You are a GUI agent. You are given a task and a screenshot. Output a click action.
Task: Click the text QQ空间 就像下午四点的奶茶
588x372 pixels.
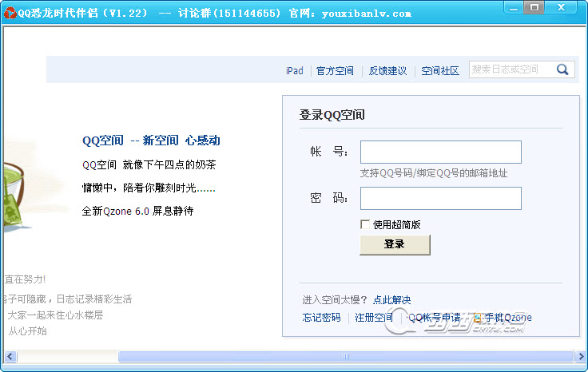[149, 164]
